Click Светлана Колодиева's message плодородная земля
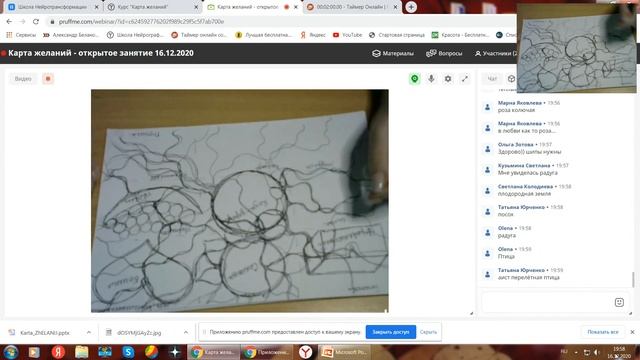This screenshot has width=640, height=360. tap(524, 194)
